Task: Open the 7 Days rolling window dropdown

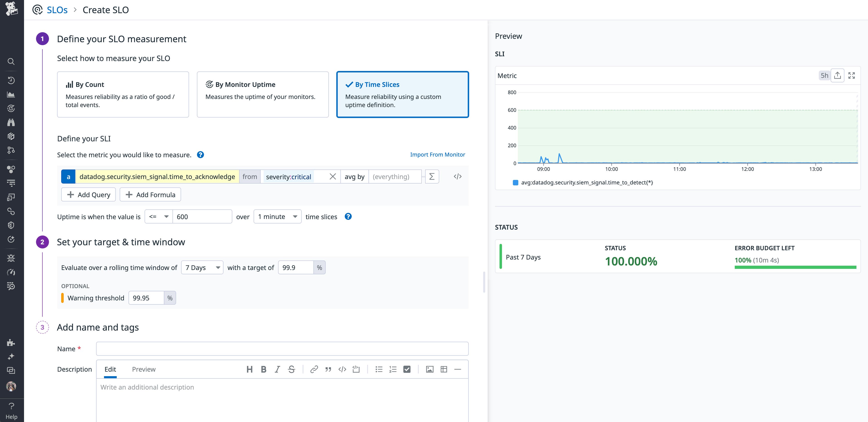Action: [201, 267]
